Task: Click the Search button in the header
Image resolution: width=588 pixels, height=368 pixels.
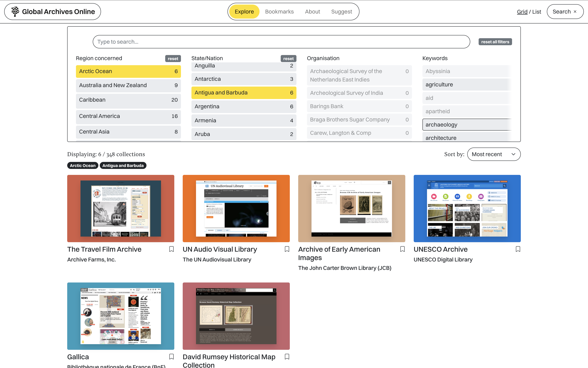Action: coord(565,12)
